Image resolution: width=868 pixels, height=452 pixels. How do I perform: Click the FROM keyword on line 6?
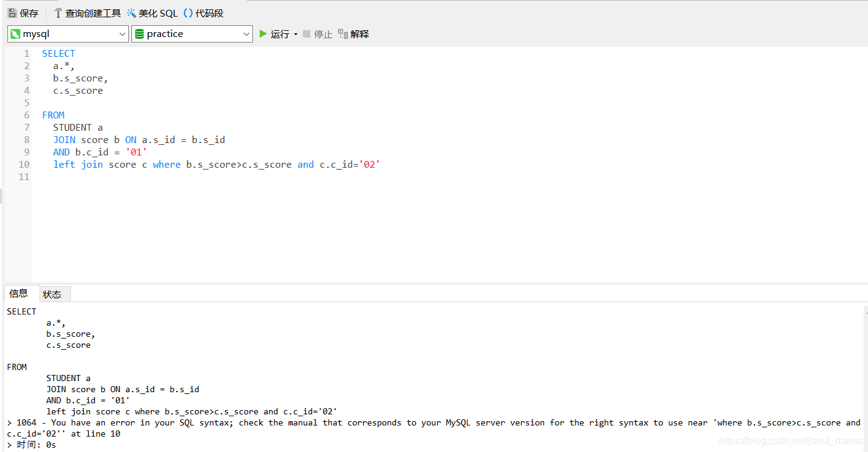pyautogui.click(x=53, y=115)
